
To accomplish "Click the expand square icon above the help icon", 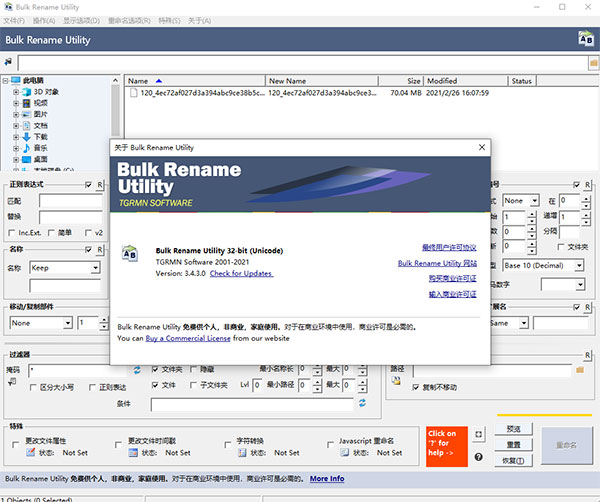I will [x=478, y=434].
